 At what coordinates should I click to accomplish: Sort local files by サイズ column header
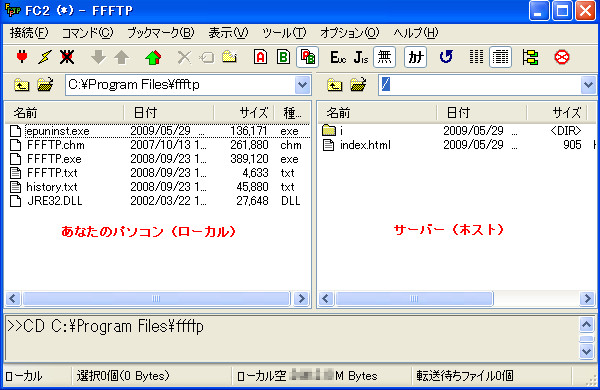pyautogui.click(x=244, y=113)
